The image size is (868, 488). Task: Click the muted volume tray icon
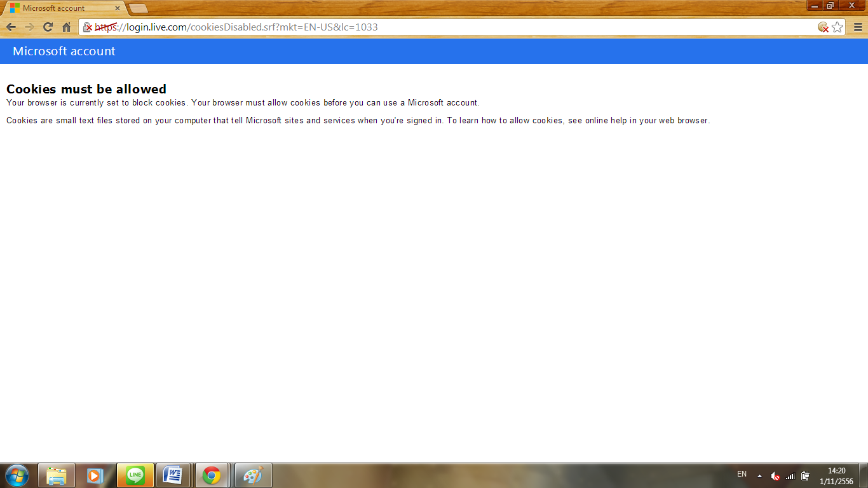point(775,476)
